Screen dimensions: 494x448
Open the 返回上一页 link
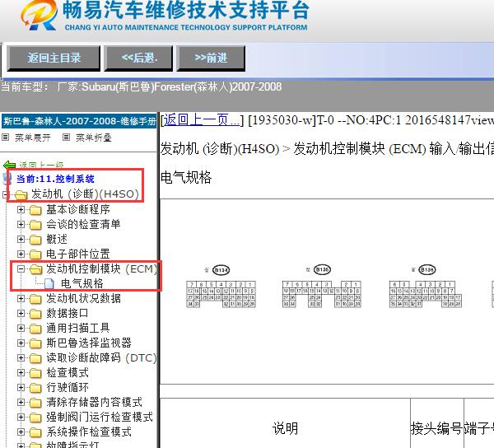click(x=200, y=120)
